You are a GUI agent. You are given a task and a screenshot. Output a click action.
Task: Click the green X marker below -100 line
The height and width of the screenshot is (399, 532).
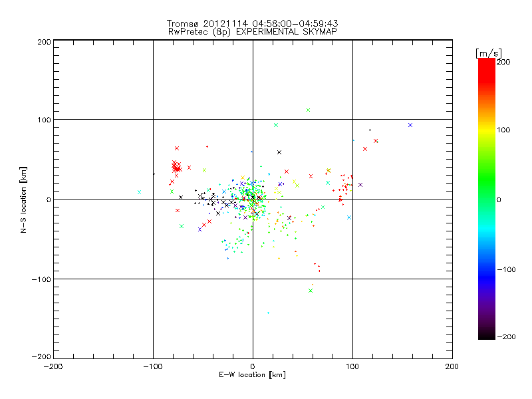click(311, 291)
